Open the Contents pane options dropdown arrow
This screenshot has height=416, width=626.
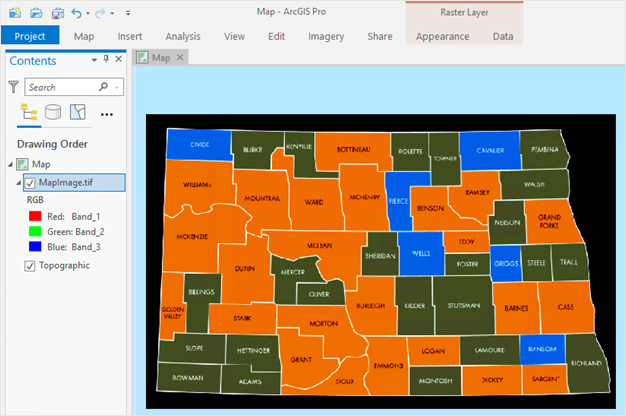click(93, 61)
